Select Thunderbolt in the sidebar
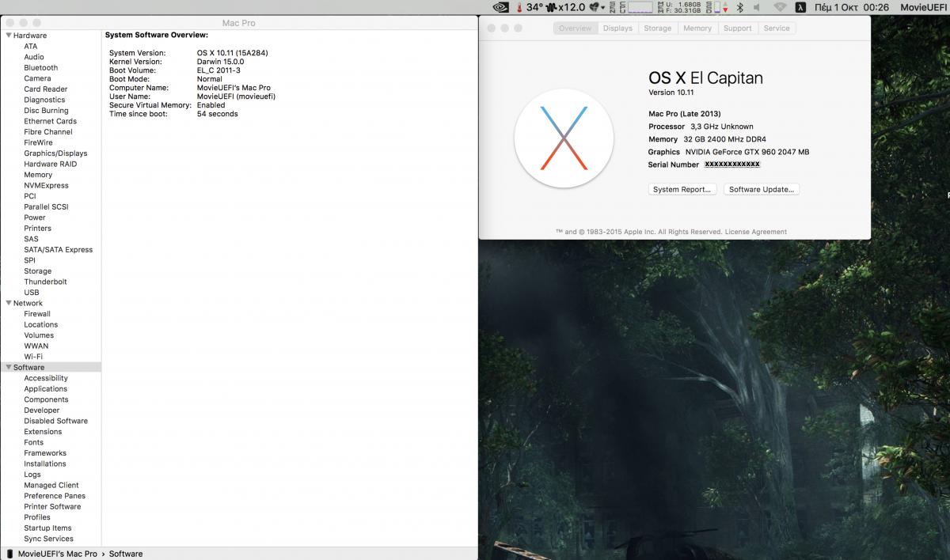 pos(45,282)
